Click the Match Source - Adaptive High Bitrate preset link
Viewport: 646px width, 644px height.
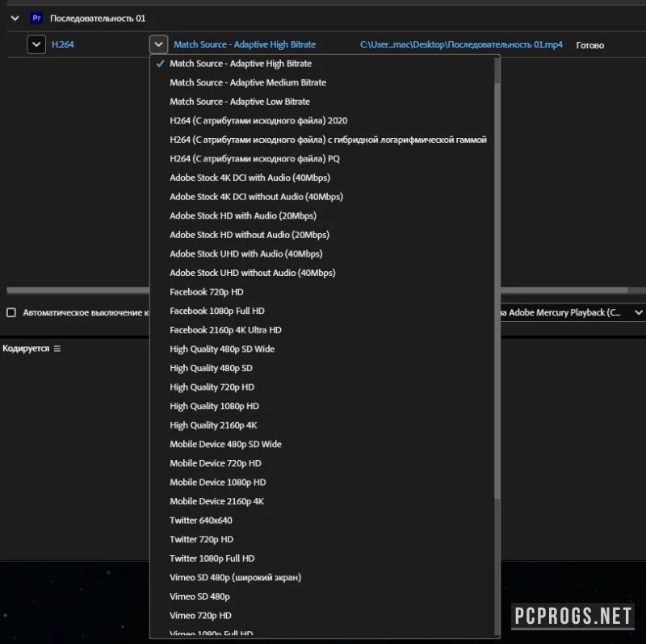coord(245,44)
